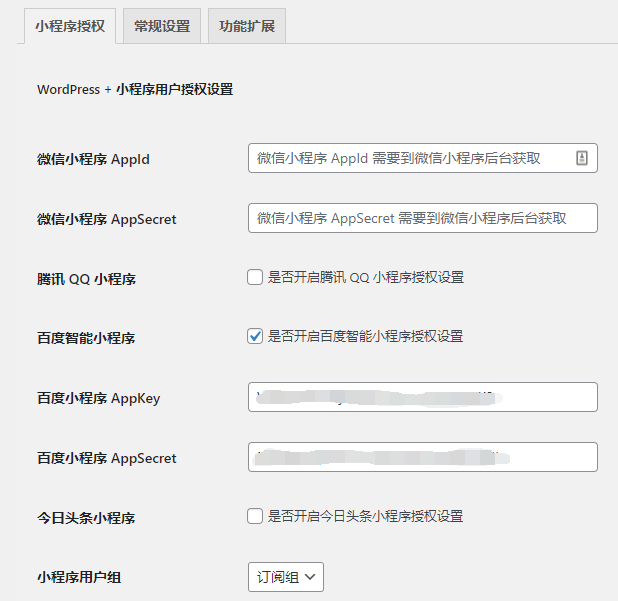This screenshot has height=601, width=618.
Task: Click the text 是否开启百度智能小程序授权设置
Action: coord(365,336)
